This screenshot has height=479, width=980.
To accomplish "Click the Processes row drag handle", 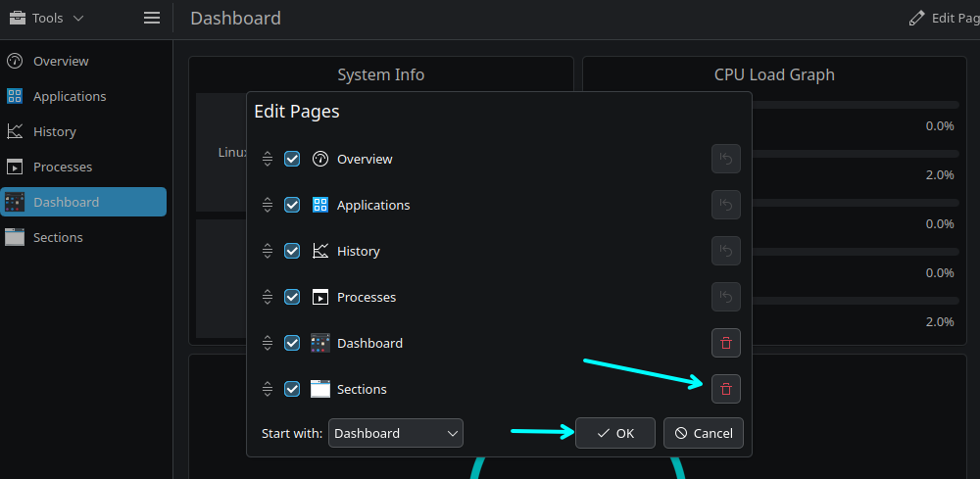I will 268,297.
